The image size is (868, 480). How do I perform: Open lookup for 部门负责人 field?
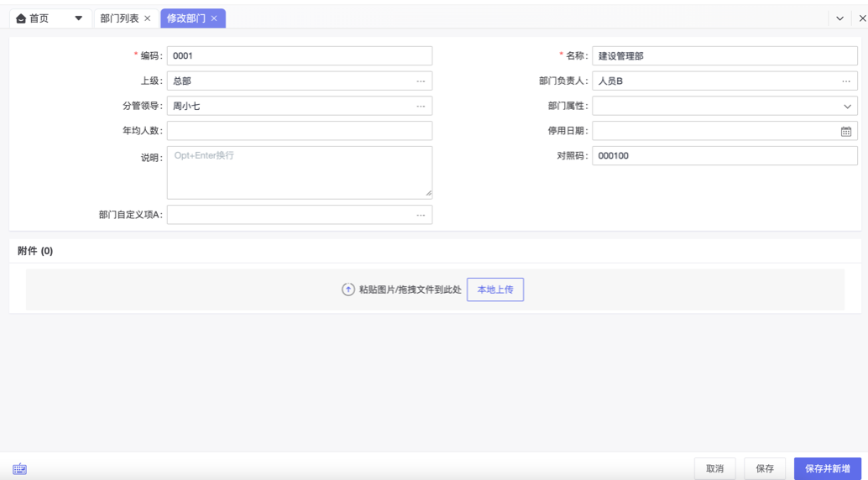(845, 81)
